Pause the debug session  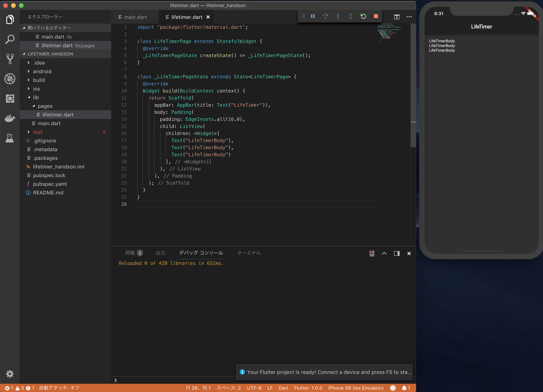(313, 16)
